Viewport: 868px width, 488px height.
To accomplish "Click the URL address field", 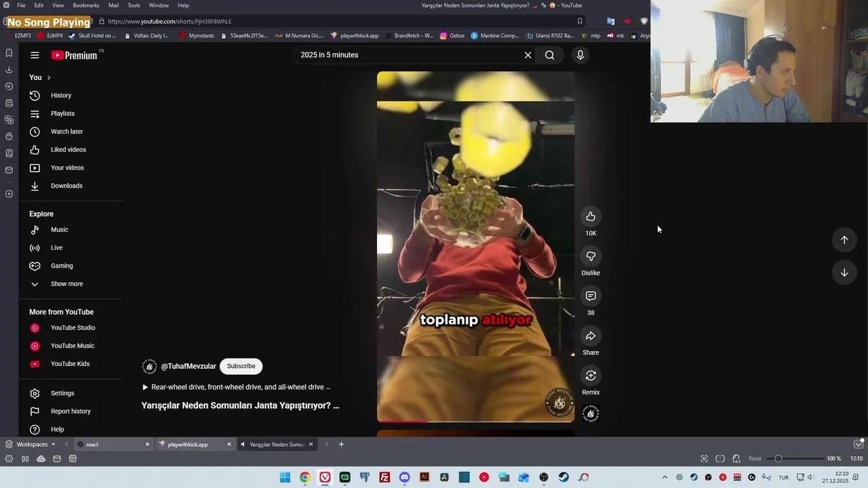I will click(339, 21).
